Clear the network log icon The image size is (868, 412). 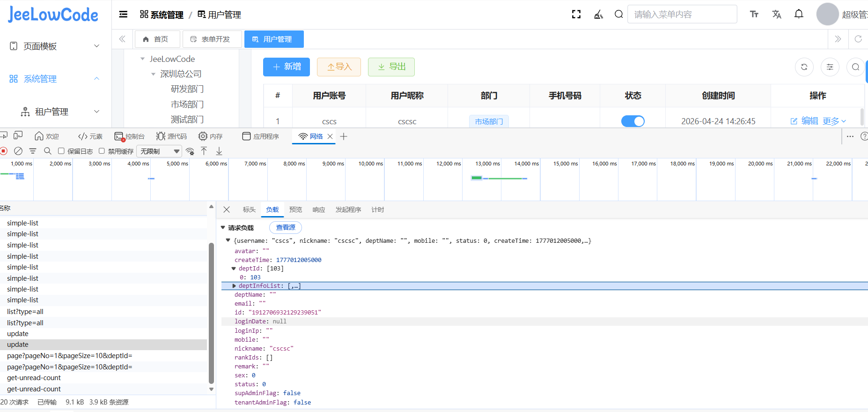click(x=18, y=151)
